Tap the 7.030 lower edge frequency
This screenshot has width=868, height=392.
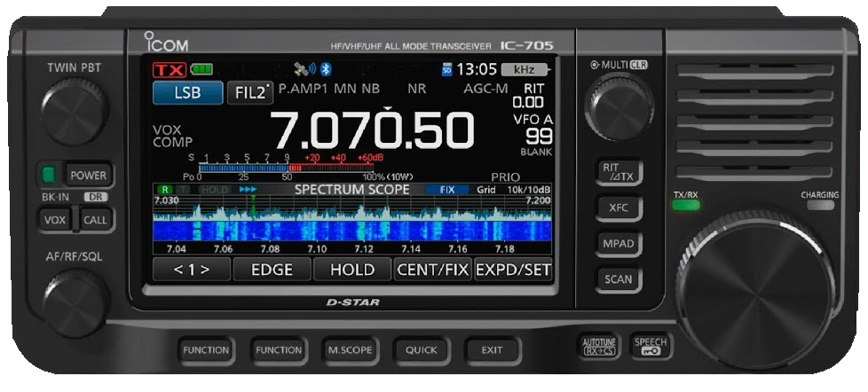coord(167,200)
